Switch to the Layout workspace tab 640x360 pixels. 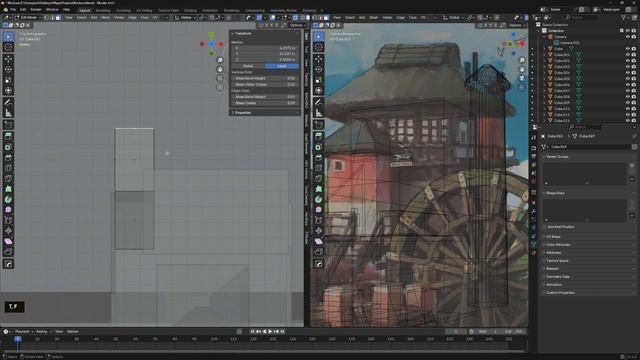(85, 11)
